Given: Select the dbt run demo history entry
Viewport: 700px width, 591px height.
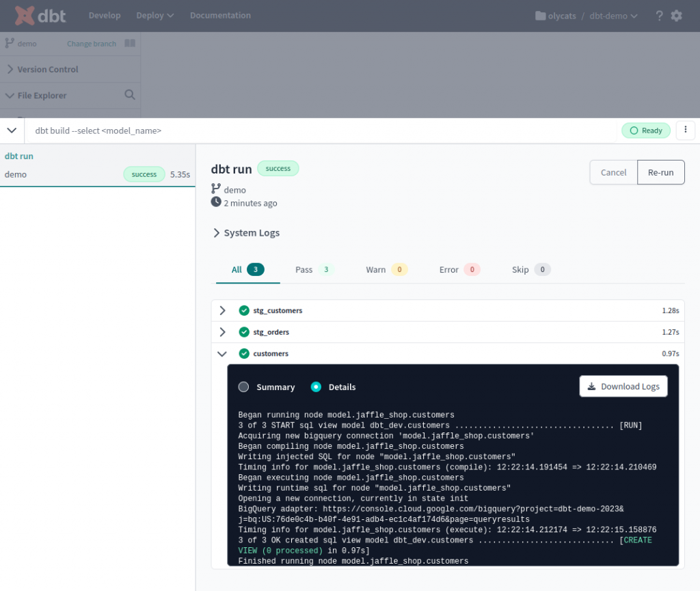Looking at the screenshot, I should click(x=97, y=165).
